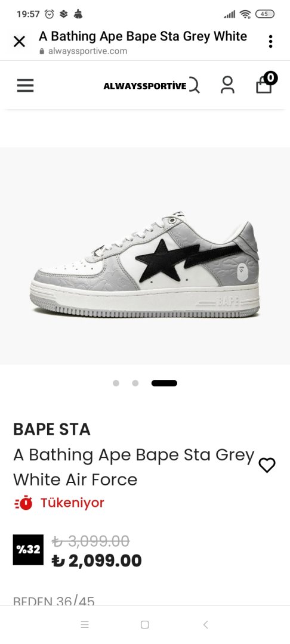
Task: Tap the ALWAYSSPORTIVE logo
Action: pos(144,86)
